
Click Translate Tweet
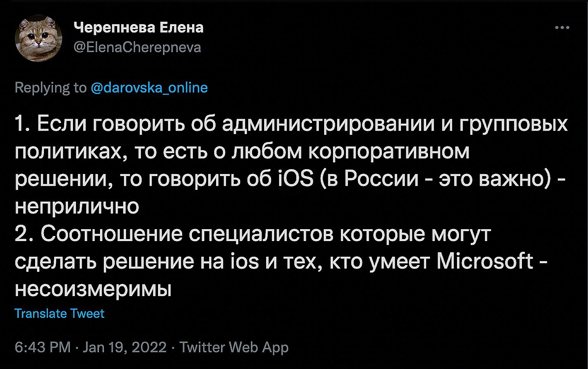[59, 314]
